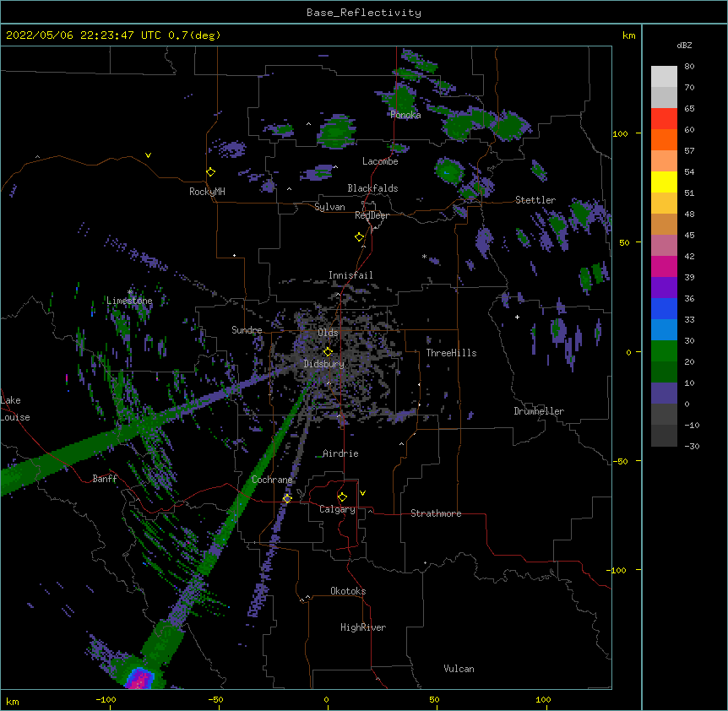The width and height of the screenshot is (728, 711).
Task: Click the 100 tick on the right axis
Action: (620, 133)
